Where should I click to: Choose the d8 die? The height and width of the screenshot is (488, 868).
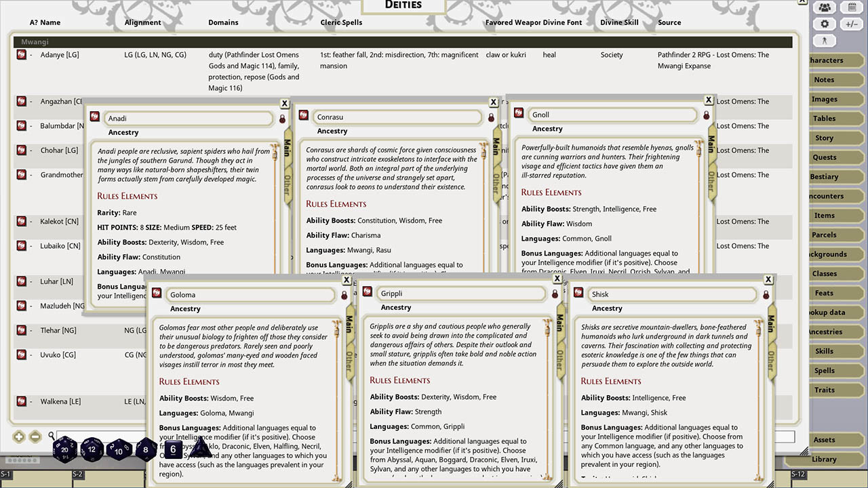146,449
